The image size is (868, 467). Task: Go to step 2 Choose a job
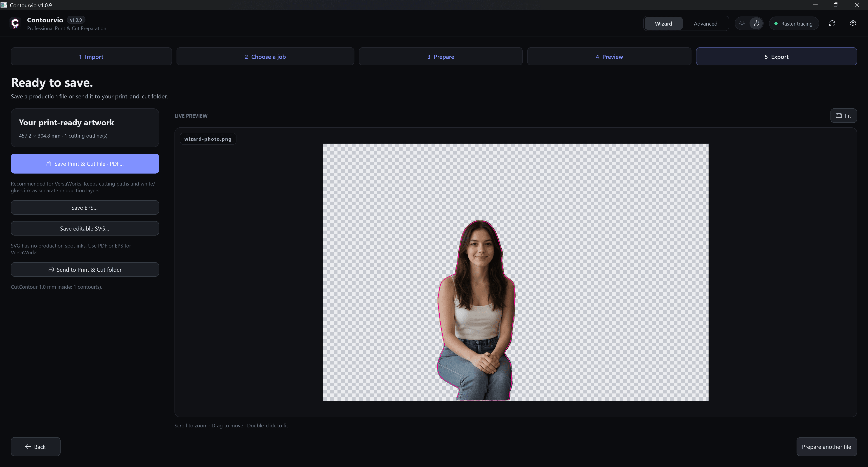point(265,57)
